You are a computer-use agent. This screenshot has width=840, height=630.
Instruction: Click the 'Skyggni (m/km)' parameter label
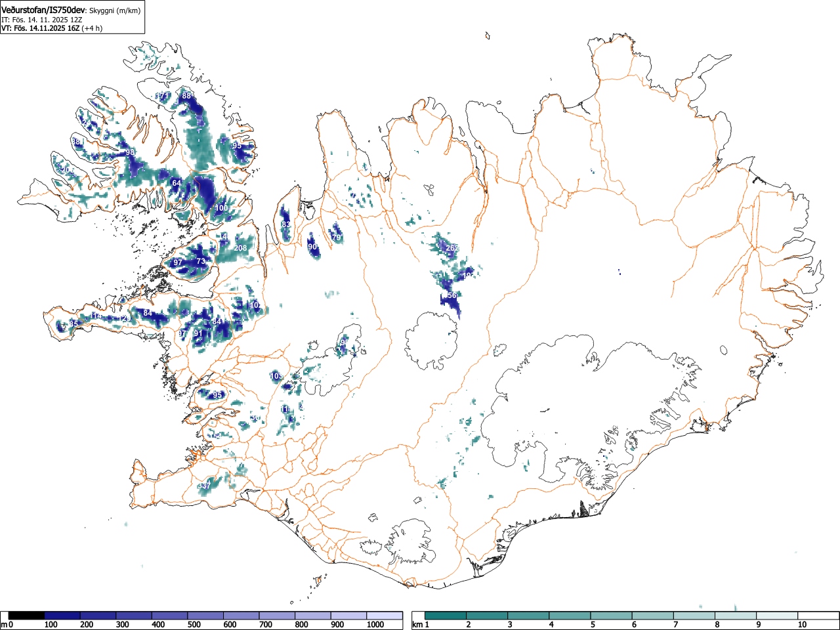(x=114, y=10)
